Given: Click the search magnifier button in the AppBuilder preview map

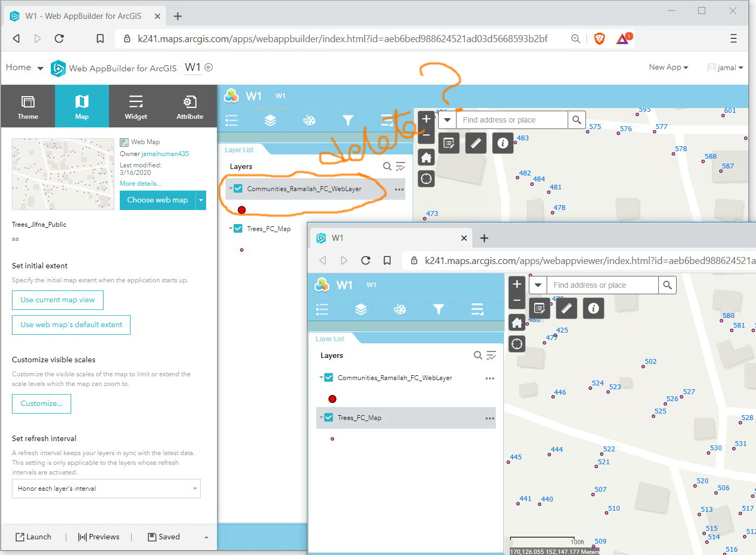Looking at the screenshot, I should pyautogui.click(x=577, y=120).
